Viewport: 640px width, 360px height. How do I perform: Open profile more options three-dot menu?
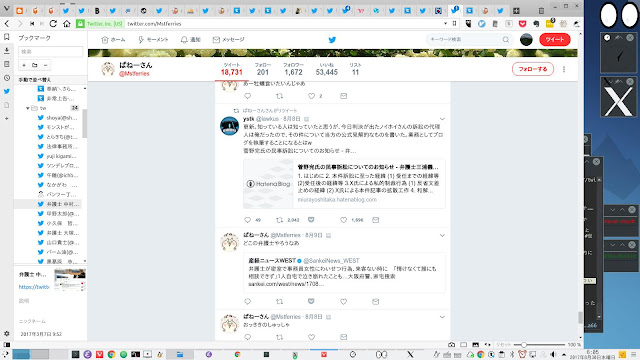click(564, 69)
